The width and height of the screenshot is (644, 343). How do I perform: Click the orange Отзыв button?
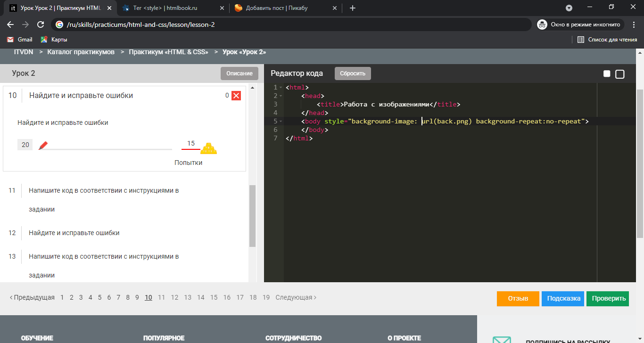click(518, 299)
